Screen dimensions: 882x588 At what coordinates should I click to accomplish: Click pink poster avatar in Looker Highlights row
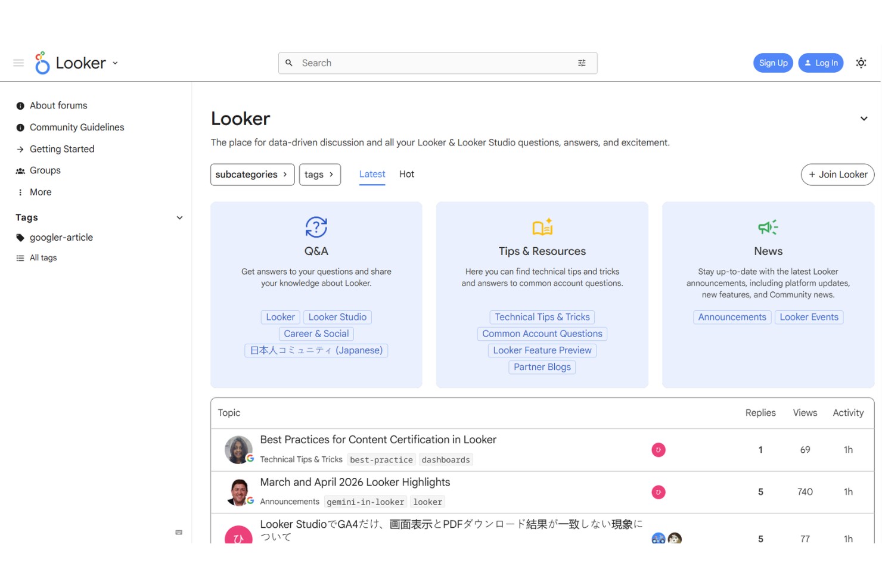click(658, 492)
